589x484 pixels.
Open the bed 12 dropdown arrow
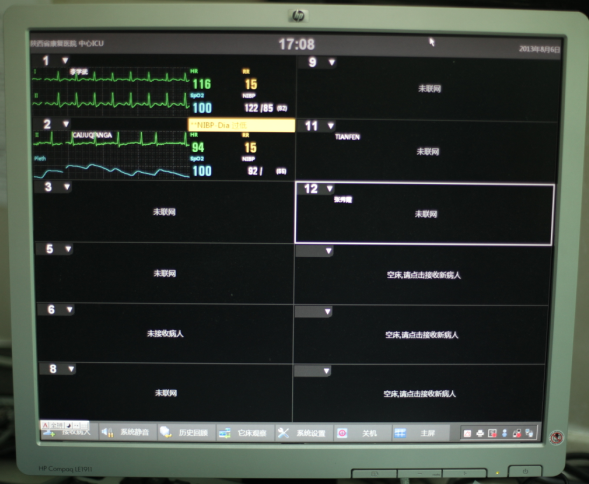point(330,188)
